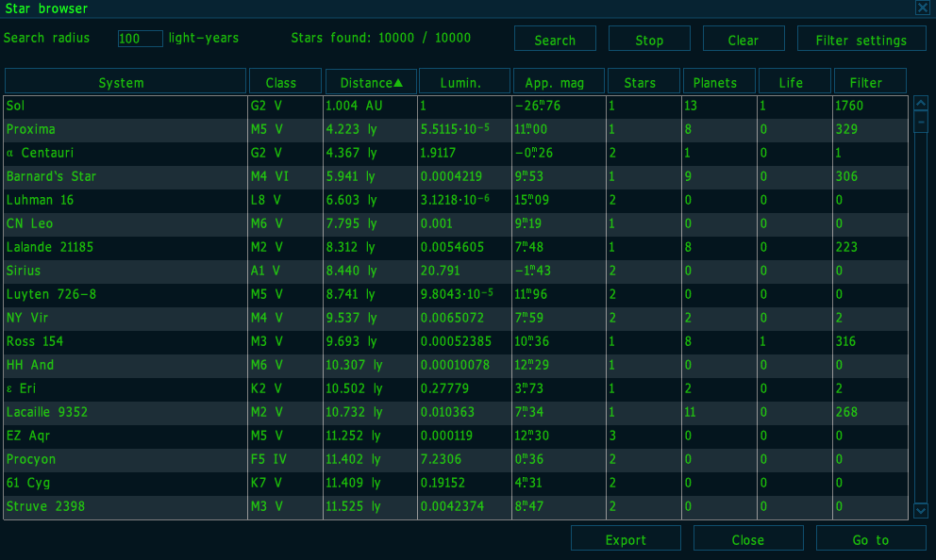Focus the search radius input field

(141, 39)
